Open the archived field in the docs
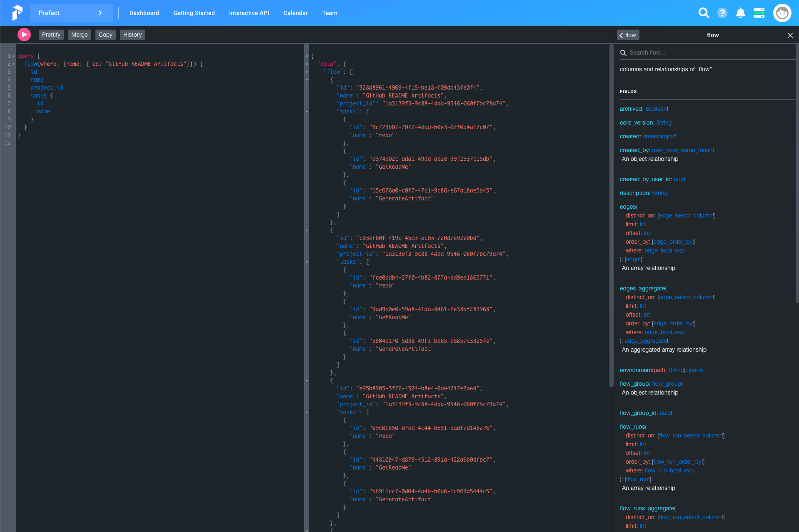 click(x=631, y=109)
